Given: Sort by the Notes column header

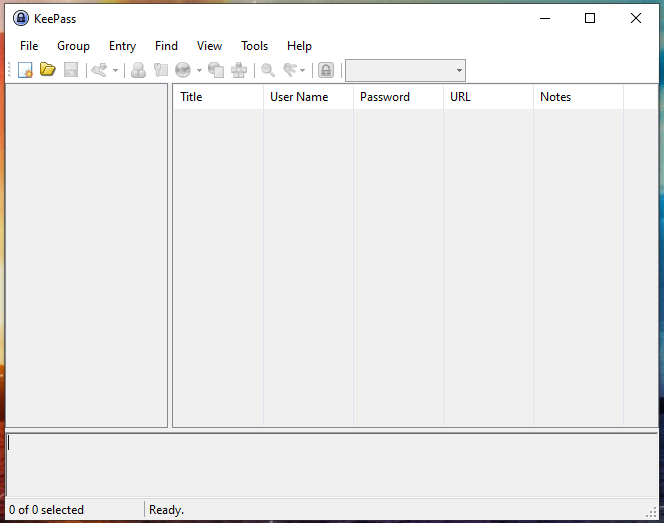Looking at the screenshot, I should click(578, 97).
